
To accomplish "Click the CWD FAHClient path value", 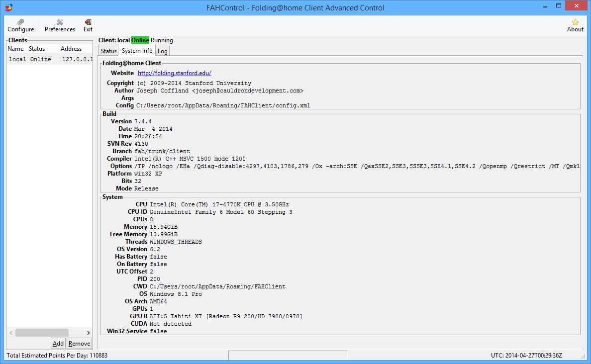I will pos(217,287).
